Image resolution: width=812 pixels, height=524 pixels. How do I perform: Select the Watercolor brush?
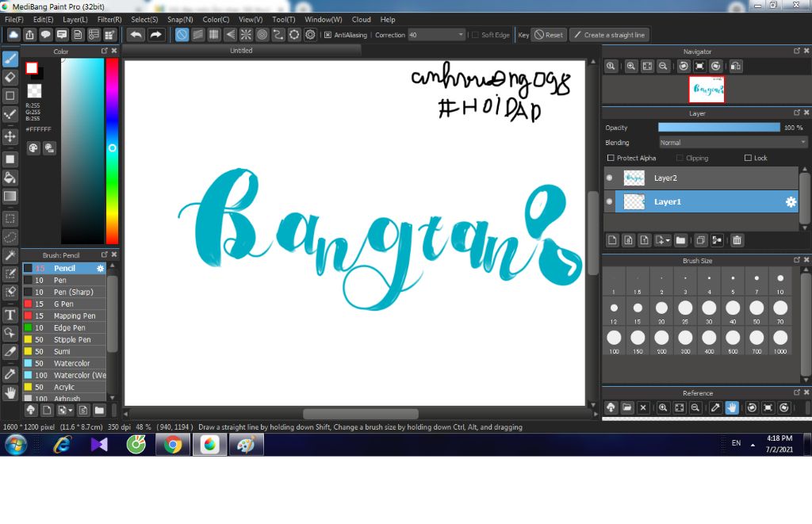click(x=65, y=364)
